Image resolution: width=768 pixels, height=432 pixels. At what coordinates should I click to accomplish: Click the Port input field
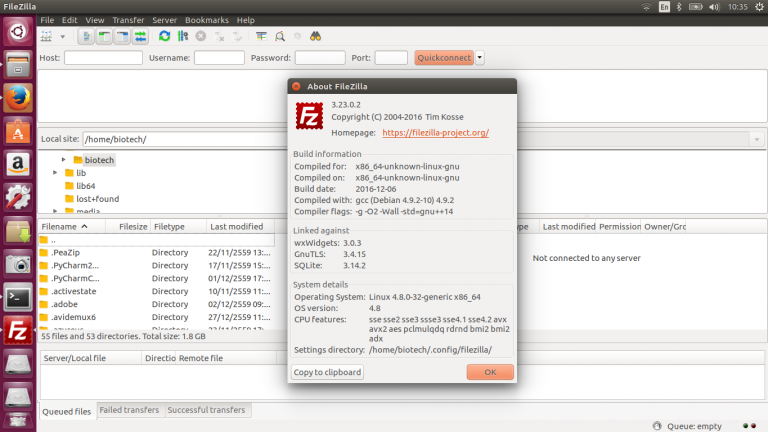coord(391,58)
